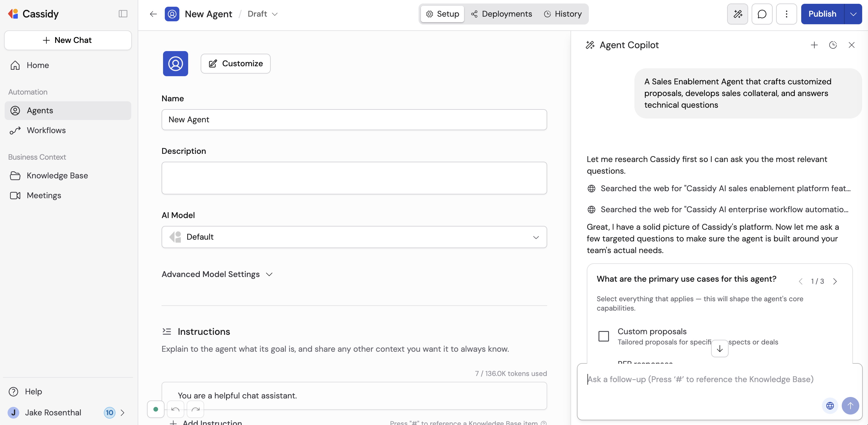Start a new Agent Copilot conversation
Screen dimensions: 868x425
click(x=814, y=45)
